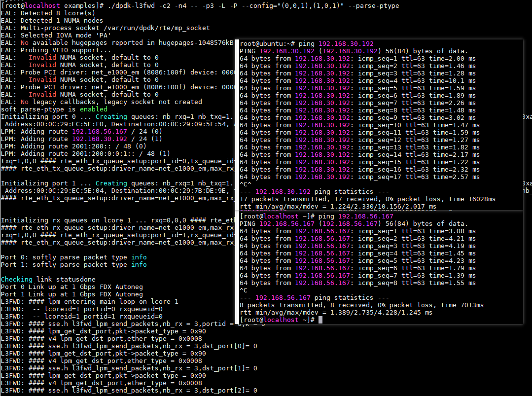This screenshot has height=396, width=532.
Task: Click the blinking cursor at root@localhost prompt
Action: tap(321, 320)
